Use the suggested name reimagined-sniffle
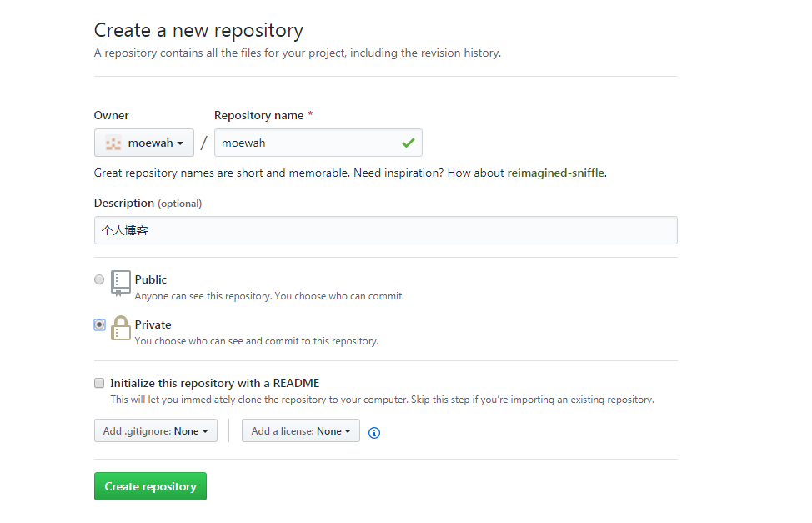The width and height of the screenshot is (812, 523). [556, 173]
